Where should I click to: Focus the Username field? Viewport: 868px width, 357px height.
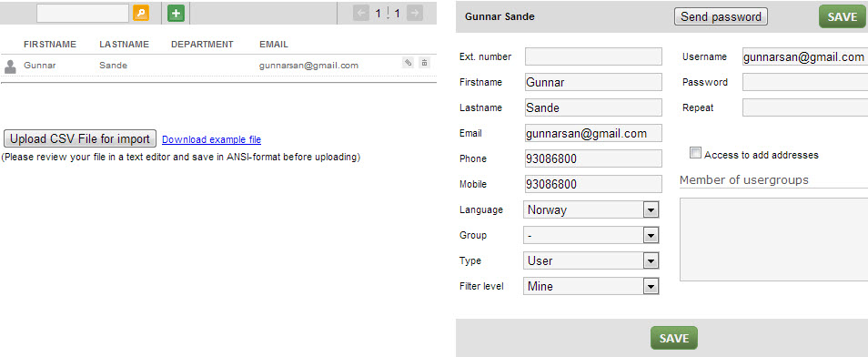(805, 56)
